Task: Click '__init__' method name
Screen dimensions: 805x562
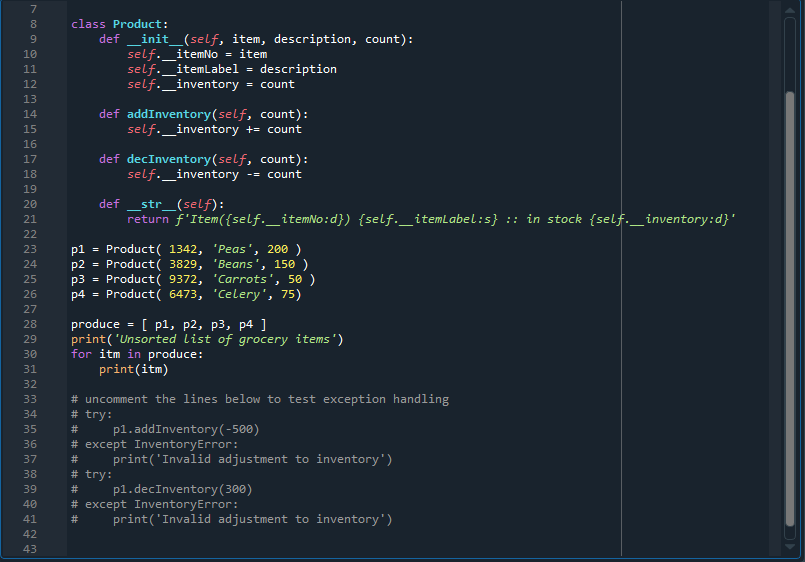Action: (x=155, y=39)
